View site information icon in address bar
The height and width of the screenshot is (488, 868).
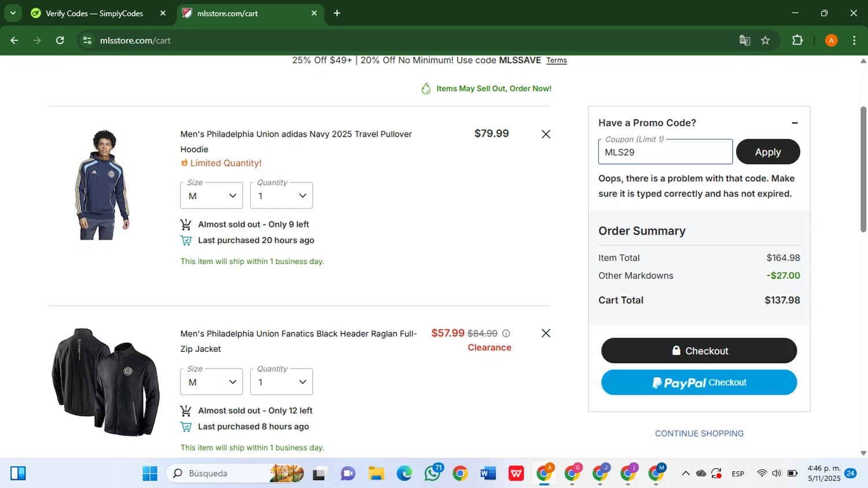[x=87, y=41]
